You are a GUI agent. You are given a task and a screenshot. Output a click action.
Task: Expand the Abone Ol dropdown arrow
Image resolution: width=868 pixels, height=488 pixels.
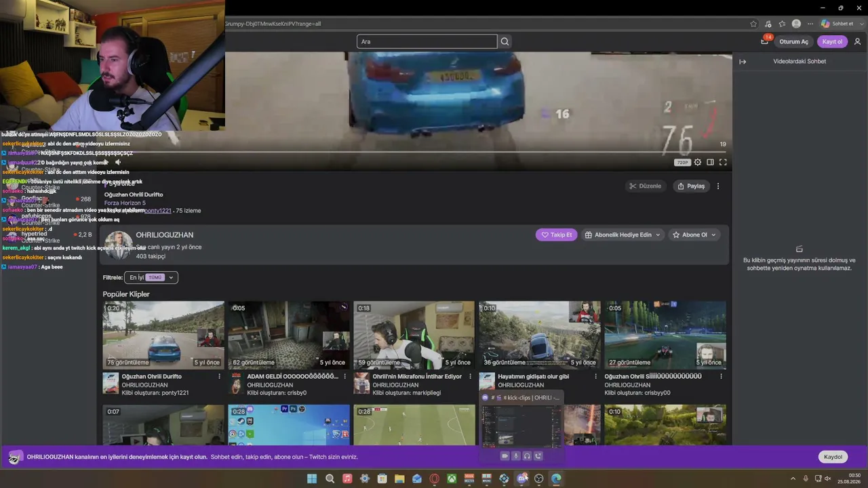click(x=713, y=235)
